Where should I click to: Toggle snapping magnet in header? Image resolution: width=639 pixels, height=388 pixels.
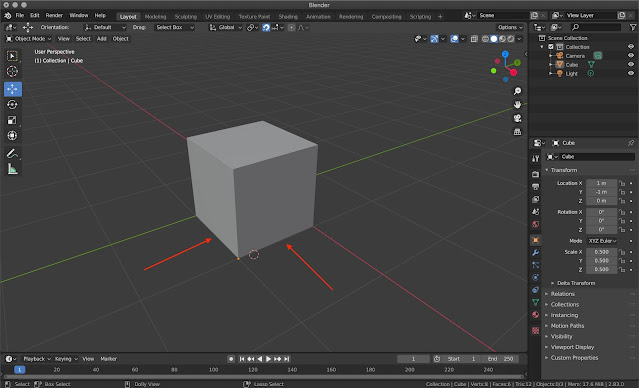(x=266, y=27)
